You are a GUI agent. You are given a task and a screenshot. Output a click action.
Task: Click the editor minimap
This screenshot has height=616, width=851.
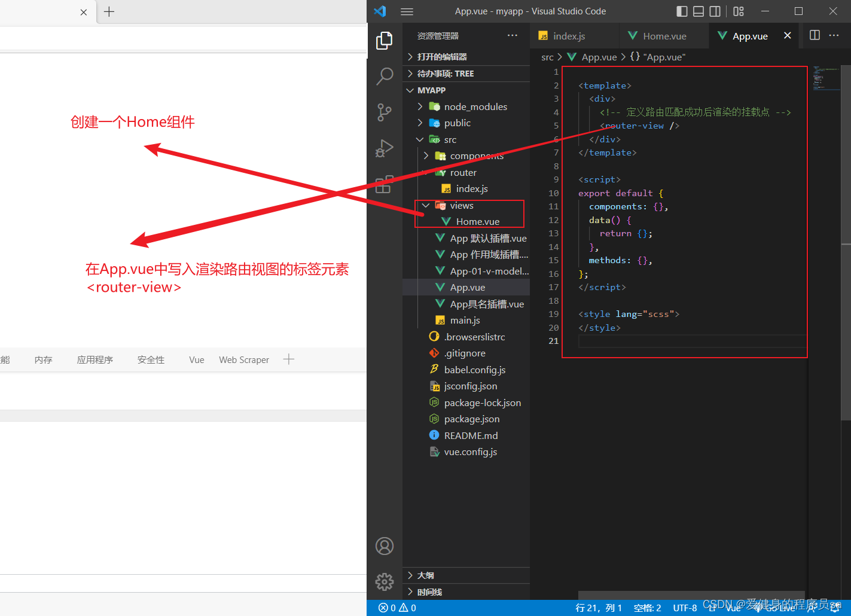(825, 78)
